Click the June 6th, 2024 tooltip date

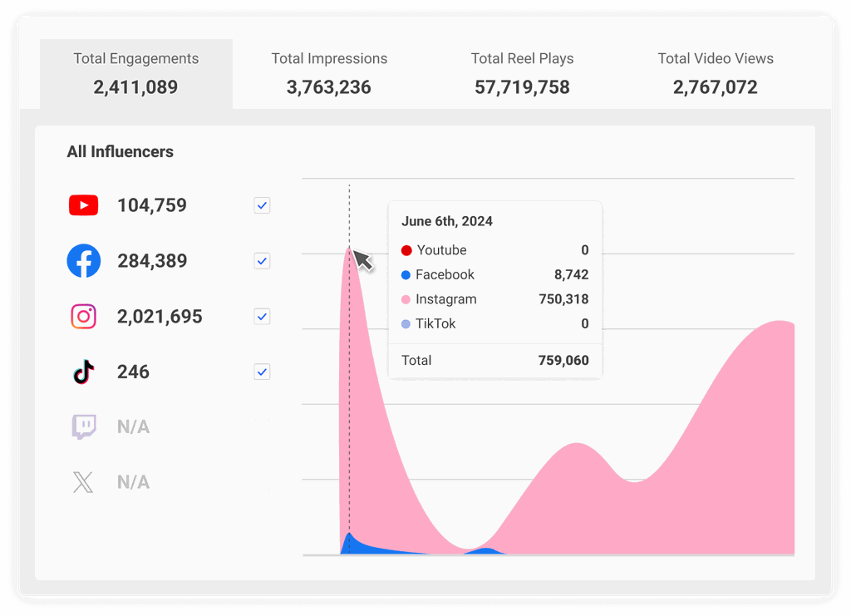[x=447, y=221]
